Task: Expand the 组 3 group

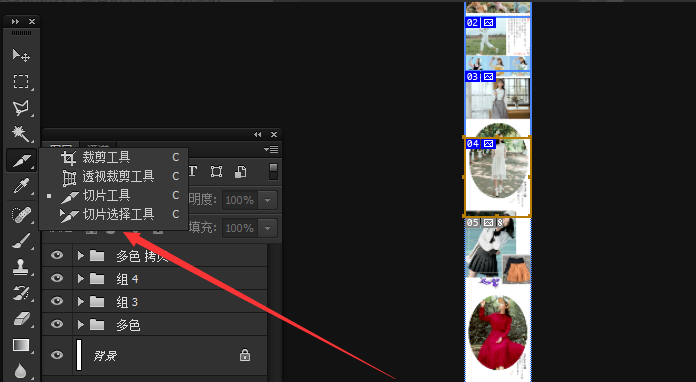Action: coord(80,302)
